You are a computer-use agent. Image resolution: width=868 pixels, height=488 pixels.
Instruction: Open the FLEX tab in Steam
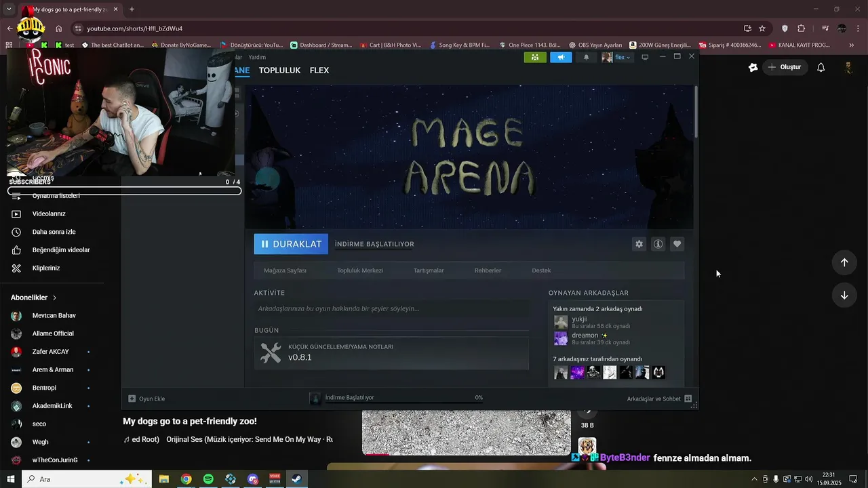point(319,70)
